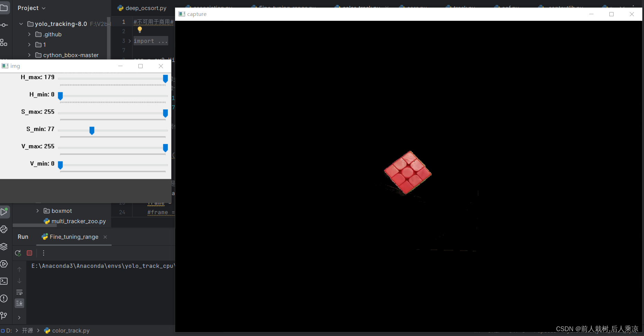This screenshot has height=336, width=644.
Task: Jump up the stack trace arrow
Action: click(19, 270)
